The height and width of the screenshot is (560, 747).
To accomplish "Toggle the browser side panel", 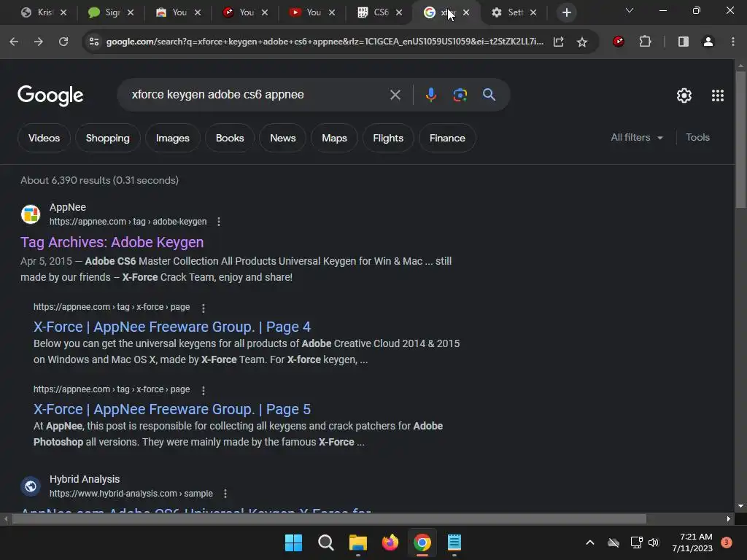I will 683,42.
